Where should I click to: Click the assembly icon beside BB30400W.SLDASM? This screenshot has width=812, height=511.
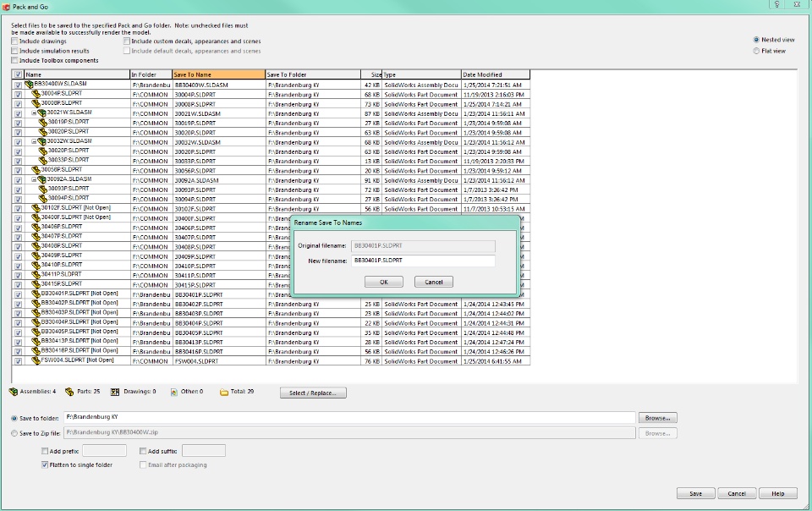[x=30, y=85]
